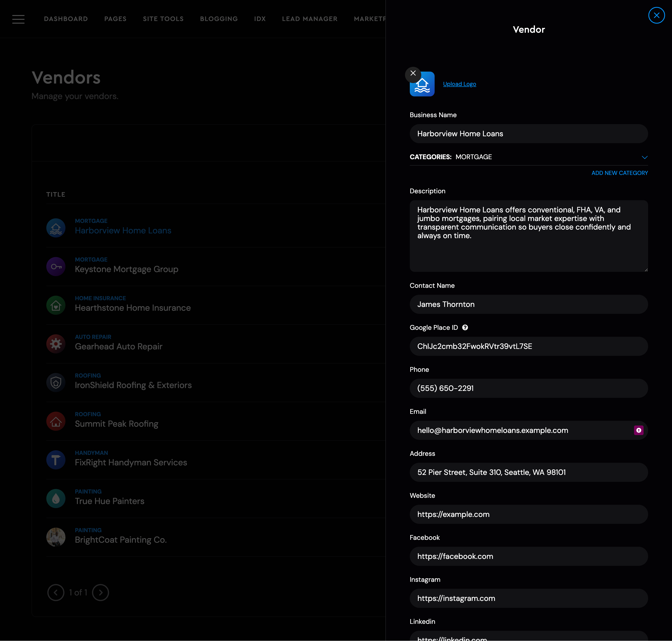Click Add New Category link
Screen dimensions: 672x641
coord(619,173)
